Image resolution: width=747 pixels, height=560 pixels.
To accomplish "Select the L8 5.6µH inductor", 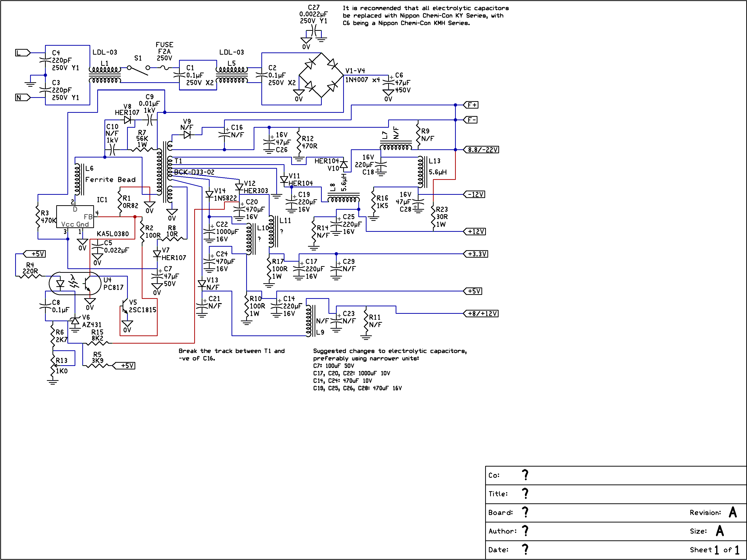I will 344,198.
